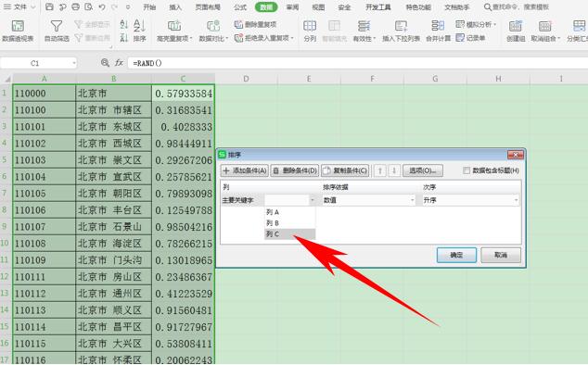The width and height of the screenshot is (588, 365).
Task: Click 选项(O)... options button
Action: coord(423,170)
